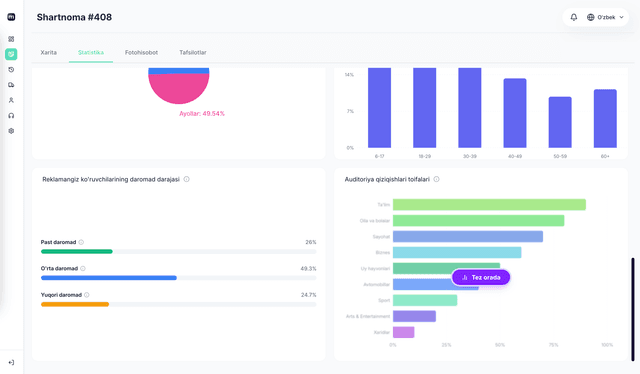Click the 24.7% value for Yuqori daromad

click(308, 295)
